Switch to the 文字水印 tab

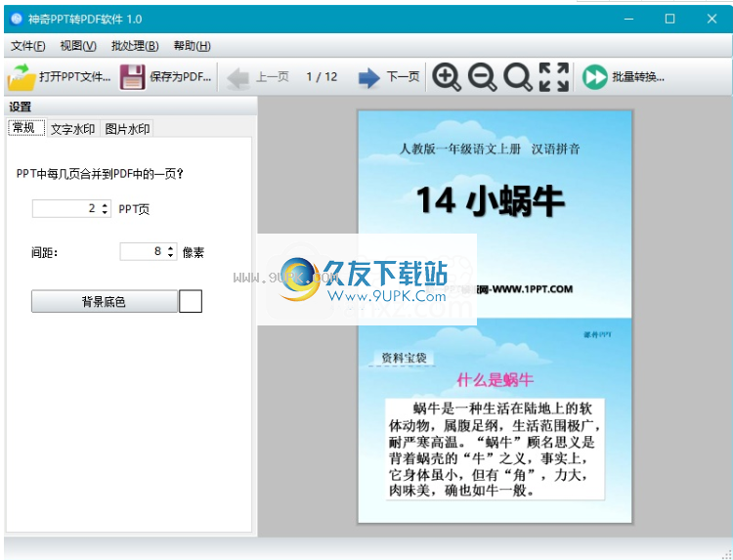(x=73, y=129)
